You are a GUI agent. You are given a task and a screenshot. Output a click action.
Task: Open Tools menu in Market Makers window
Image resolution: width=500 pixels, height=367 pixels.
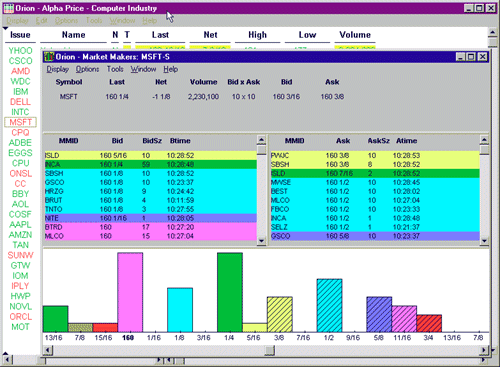coord(115,69)
